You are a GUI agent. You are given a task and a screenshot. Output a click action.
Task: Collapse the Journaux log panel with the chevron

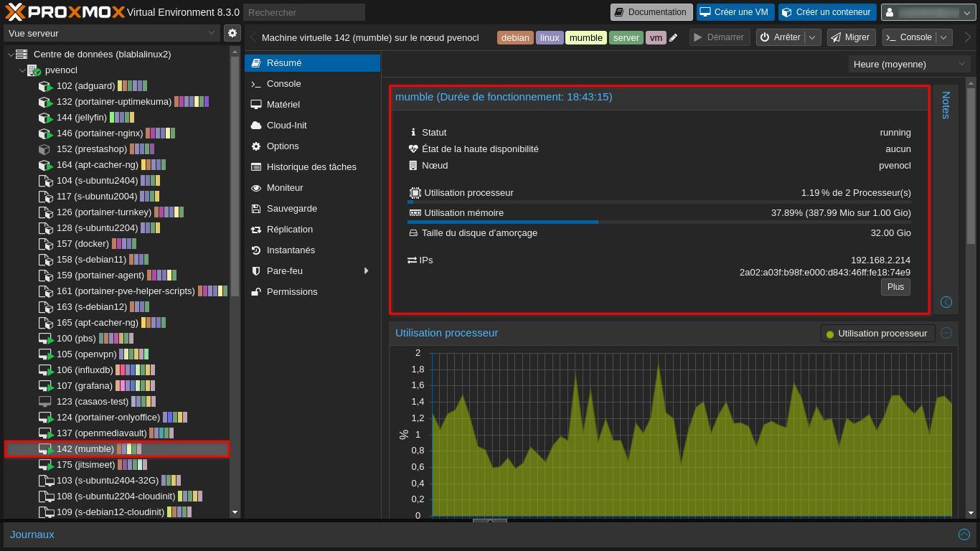(x=964, y=534)
